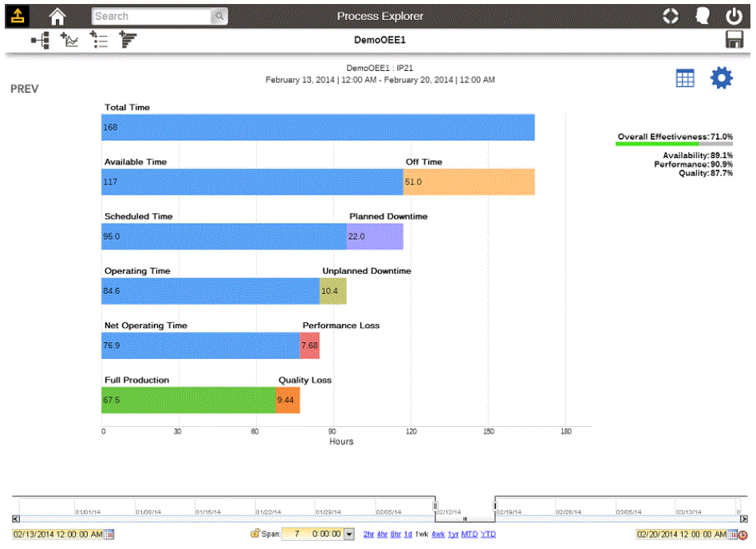The width and height of the screenshot is (756, 549).
Task: Add a trend plot via chart icon
Action: pos(69,40)
